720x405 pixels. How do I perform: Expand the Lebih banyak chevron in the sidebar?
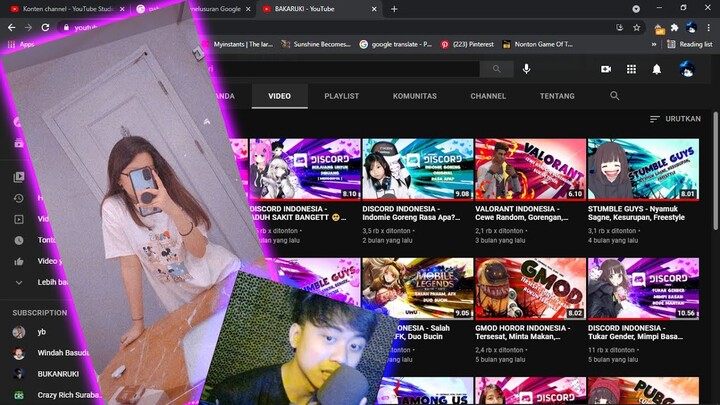tap(19, 282)
